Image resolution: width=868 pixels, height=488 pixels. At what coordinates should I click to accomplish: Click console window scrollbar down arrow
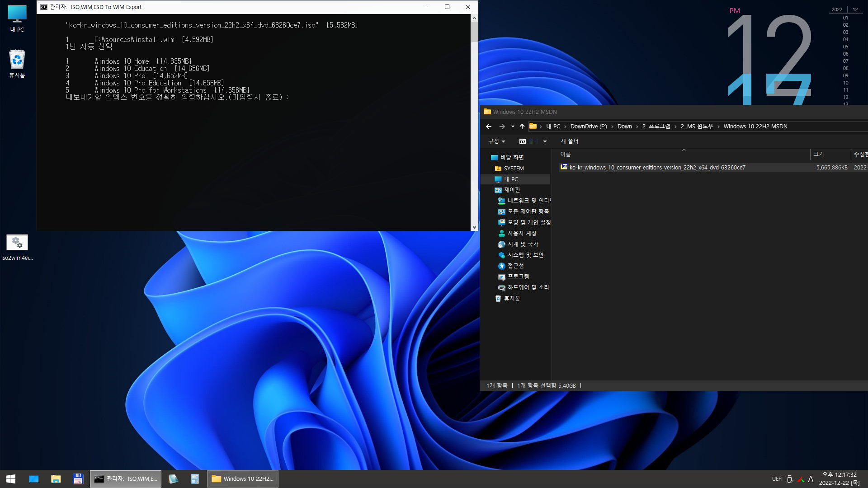474,227
